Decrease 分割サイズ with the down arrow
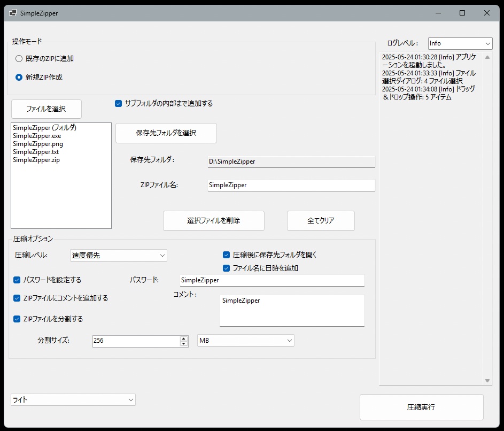The image size is (504, 431). click(183, 343)
